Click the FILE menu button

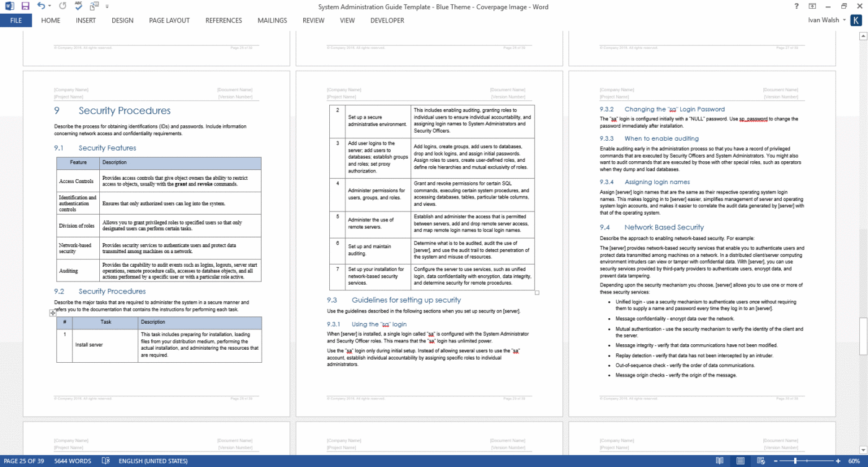[15, 20]
